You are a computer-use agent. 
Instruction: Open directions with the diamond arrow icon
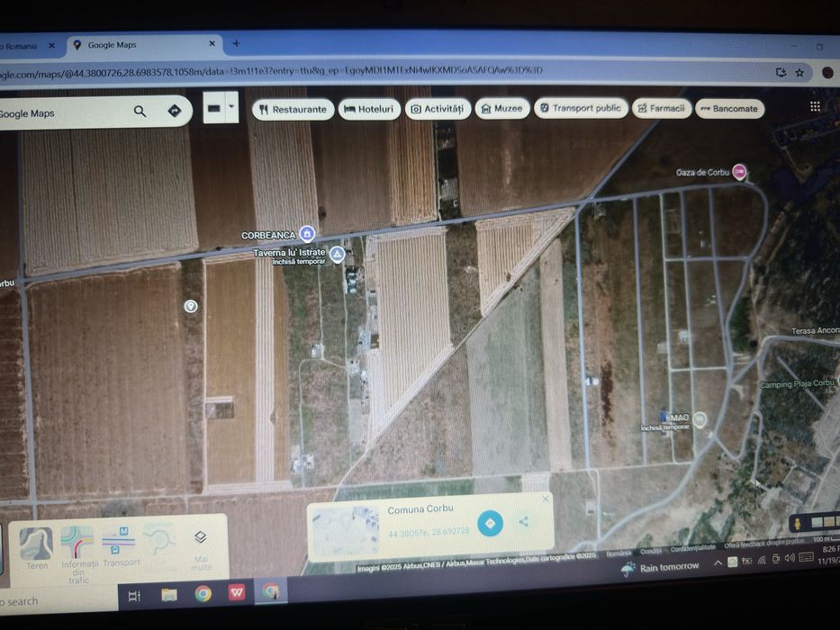175,111
